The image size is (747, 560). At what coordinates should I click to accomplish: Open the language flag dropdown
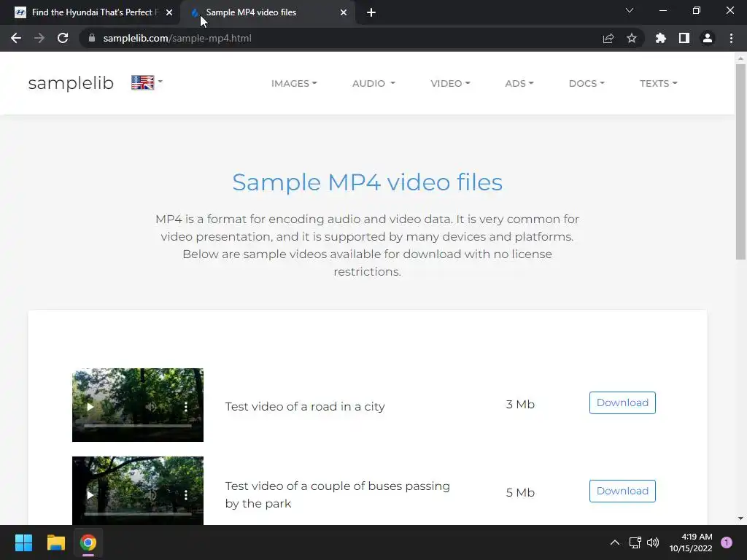tap(147, 82)
